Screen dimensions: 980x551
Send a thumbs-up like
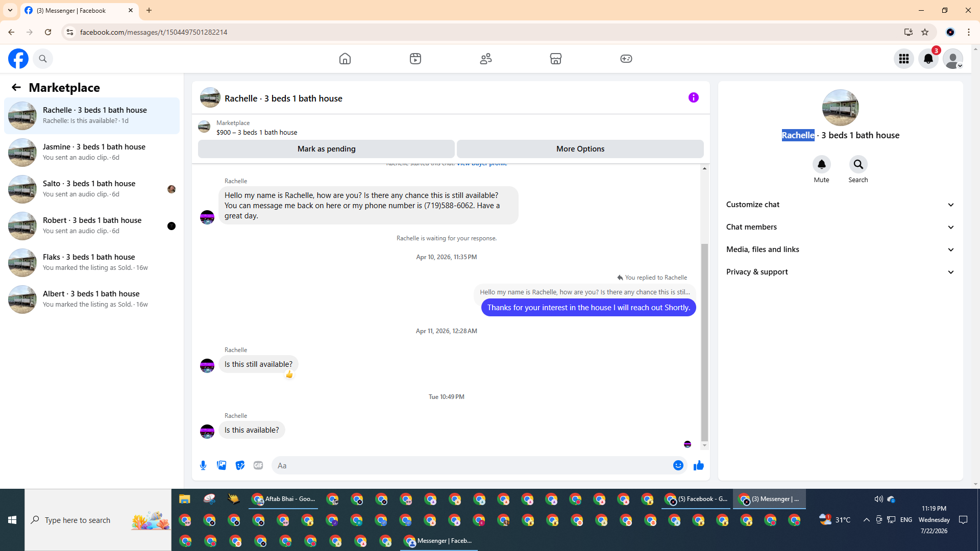pos(699,465)
